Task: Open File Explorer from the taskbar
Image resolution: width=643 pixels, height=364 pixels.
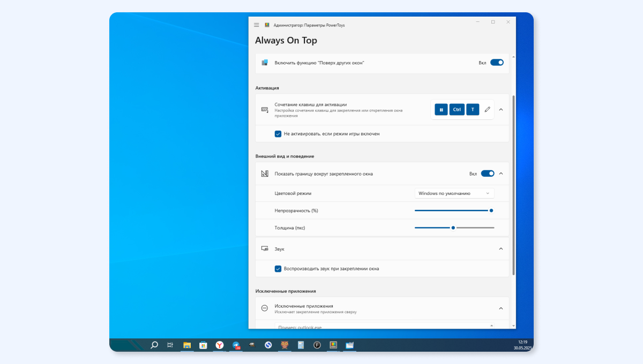Action: pyautogui.click(x=187, y=345)
